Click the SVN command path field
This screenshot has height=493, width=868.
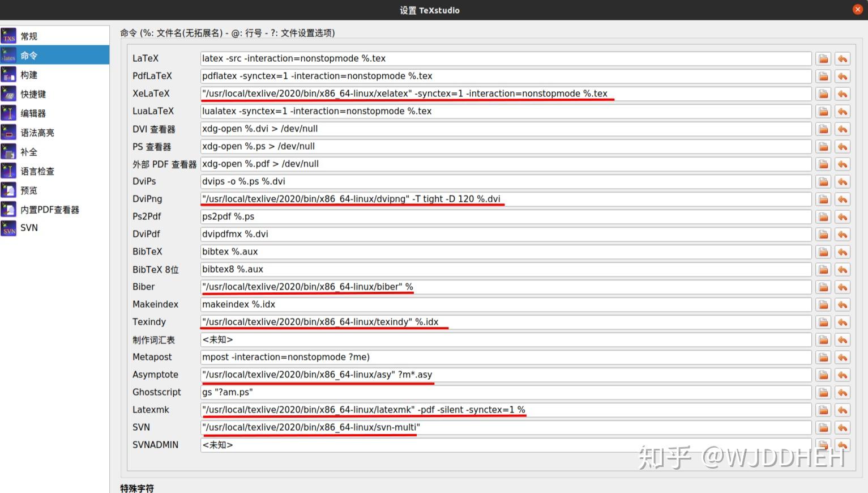click(x=506, y=427)
